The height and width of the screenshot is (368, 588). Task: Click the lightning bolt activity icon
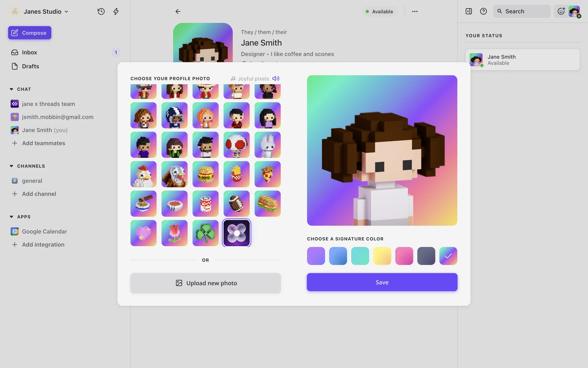click(116, 11)
